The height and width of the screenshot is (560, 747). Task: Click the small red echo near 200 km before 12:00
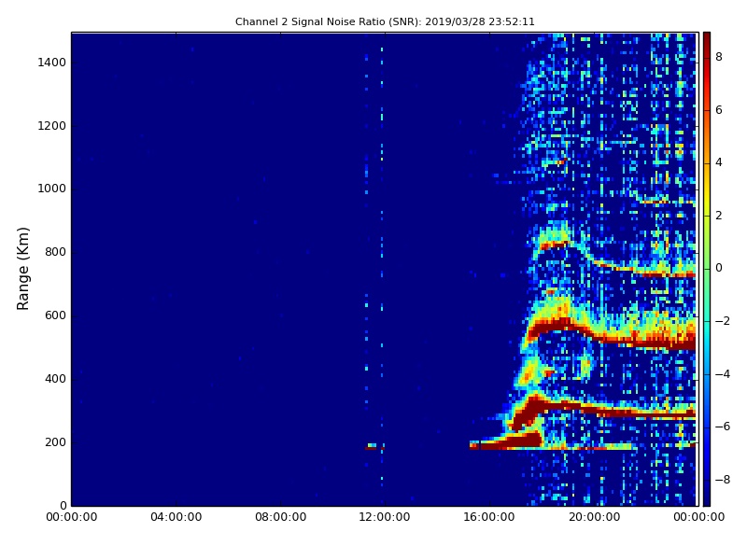tap(371, 448)
